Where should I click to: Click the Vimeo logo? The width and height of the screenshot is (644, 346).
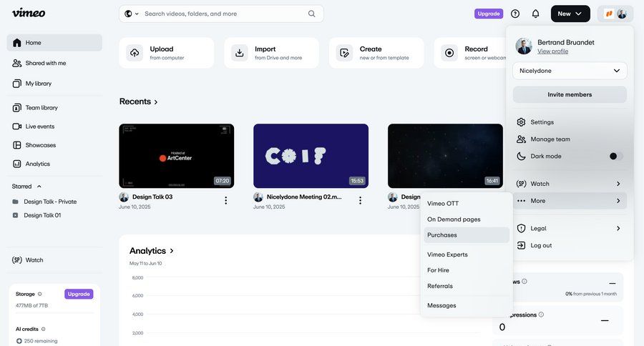29,13
